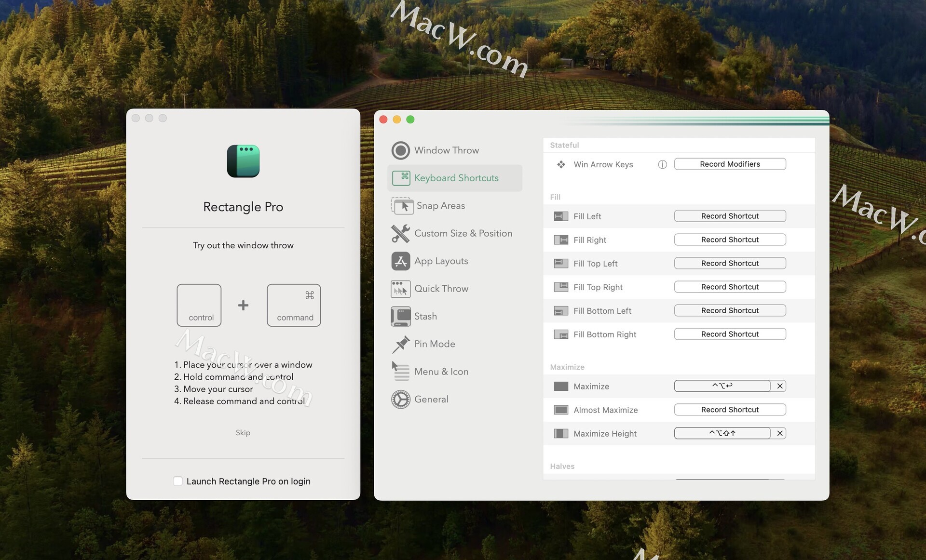The image size is (926, 560).
Task: Click the Maximize Height label
Action: point(605,434)
